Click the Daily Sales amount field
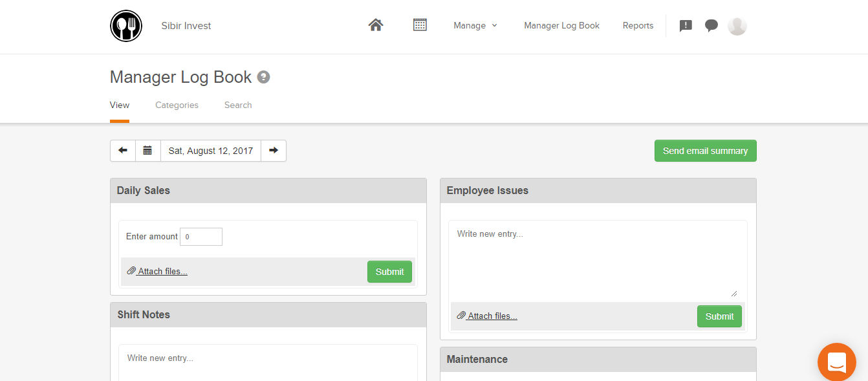The width and height of the screenshot is (868, 381). (x=201, y=237)
